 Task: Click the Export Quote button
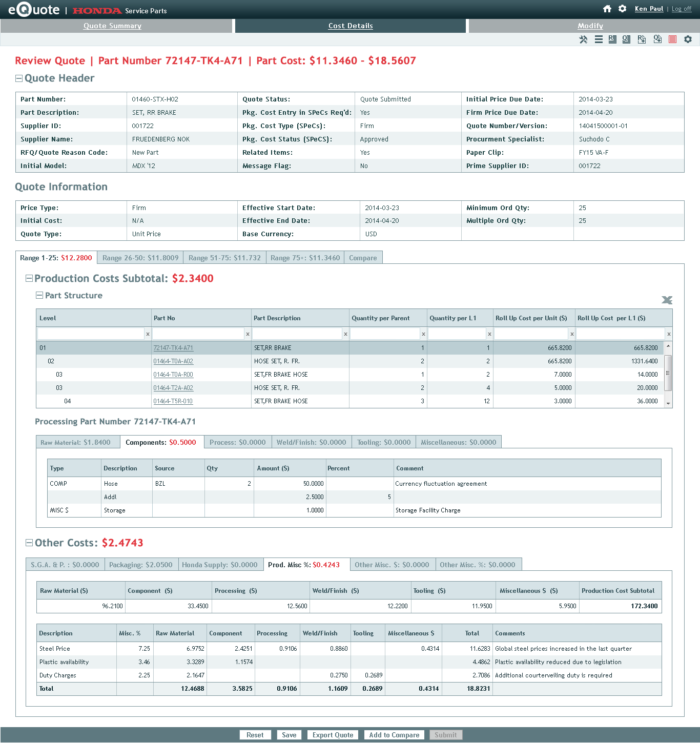(x=333, y=735)
